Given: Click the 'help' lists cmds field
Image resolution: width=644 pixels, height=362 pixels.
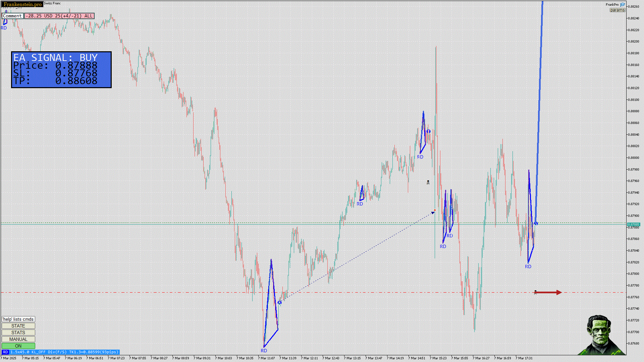Looking at the screenshot, I should point(18,319).
